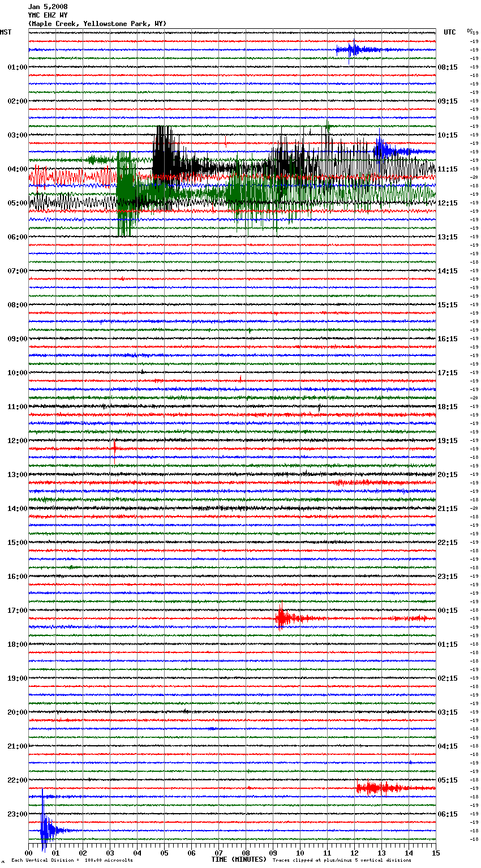Image resolution: width=481 pixels, height=868 pixels.
Task: Select the 05:15 UTC time label
Action: coord(448,780)
